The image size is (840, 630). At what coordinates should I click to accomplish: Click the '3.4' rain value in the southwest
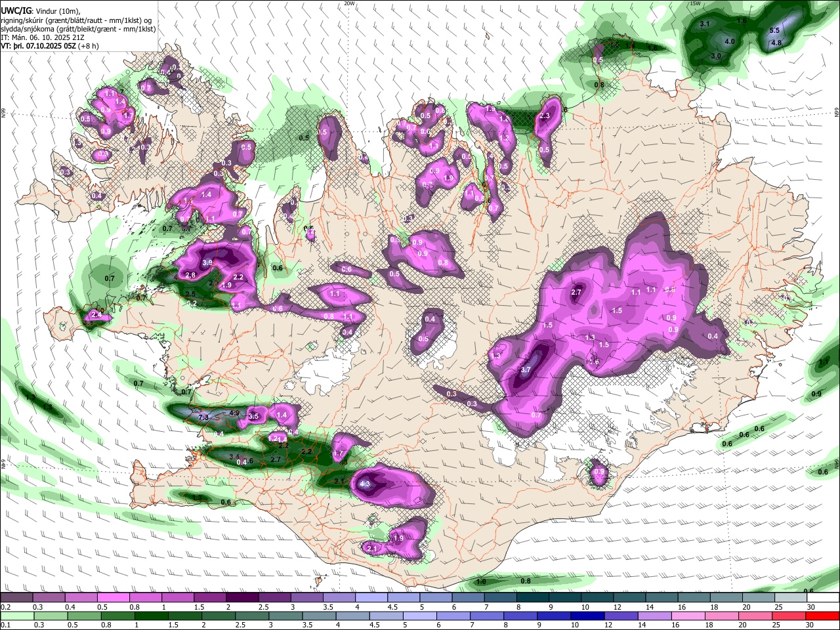point(234,456)
